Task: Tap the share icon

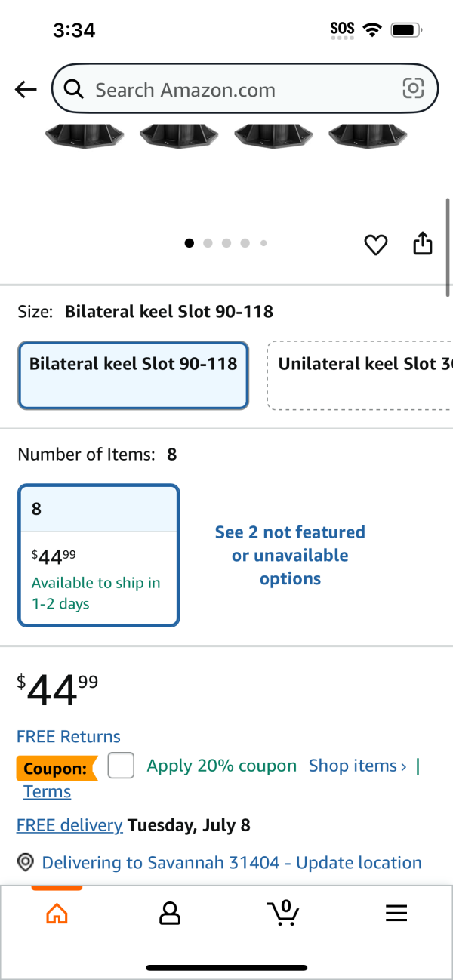Action: pyautogui.click(x=423, y=243)
